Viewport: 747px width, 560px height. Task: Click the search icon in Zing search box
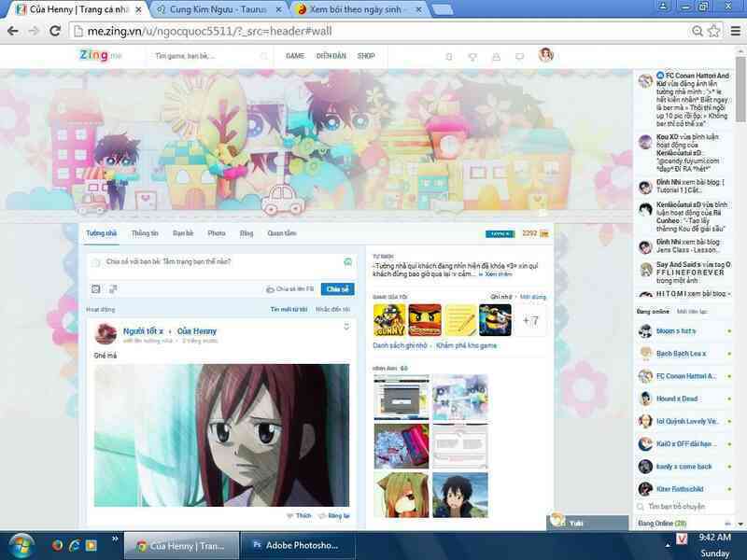264,56
